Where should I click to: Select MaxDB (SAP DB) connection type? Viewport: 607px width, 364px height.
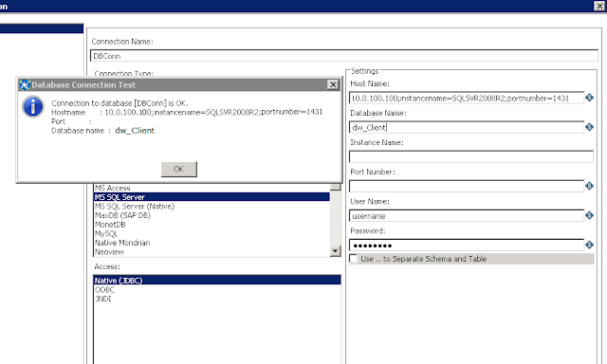pos(212,215)
